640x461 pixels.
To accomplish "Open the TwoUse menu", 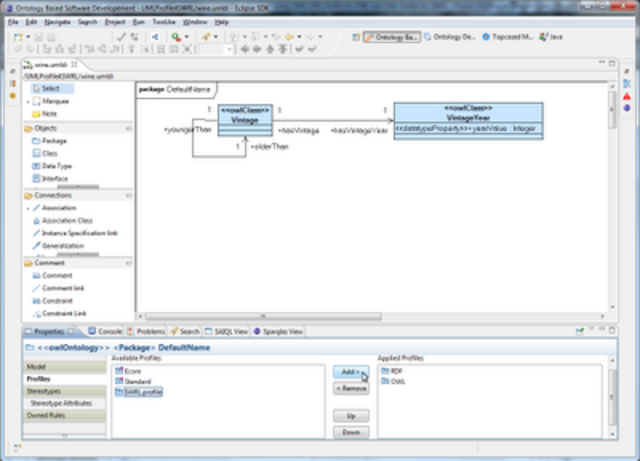I will 164,22.
